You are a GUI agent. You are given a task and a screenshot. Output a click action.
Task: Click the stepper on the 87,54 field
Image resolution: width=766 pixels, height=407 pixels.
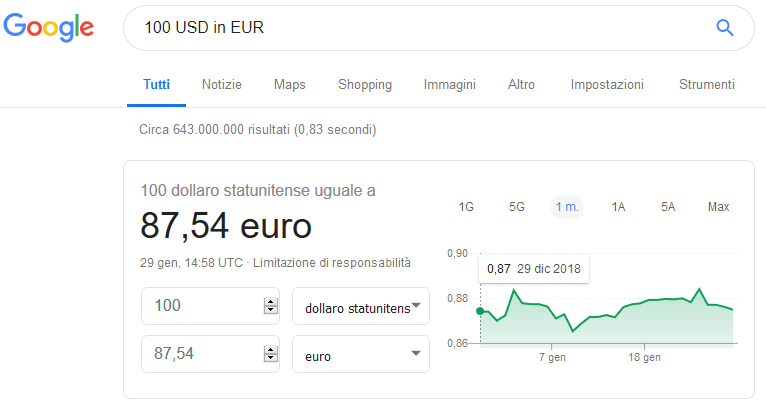tap(269, 355)
